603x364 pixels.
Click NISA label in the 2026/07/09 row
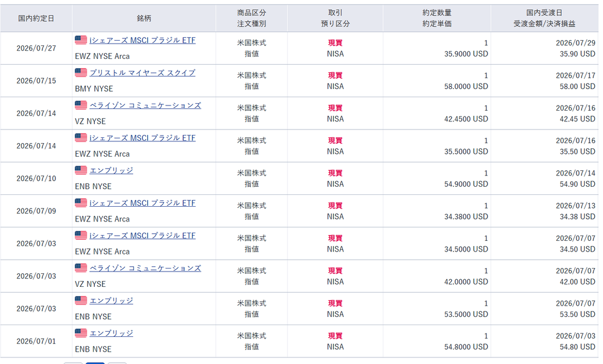coord(335,217)
